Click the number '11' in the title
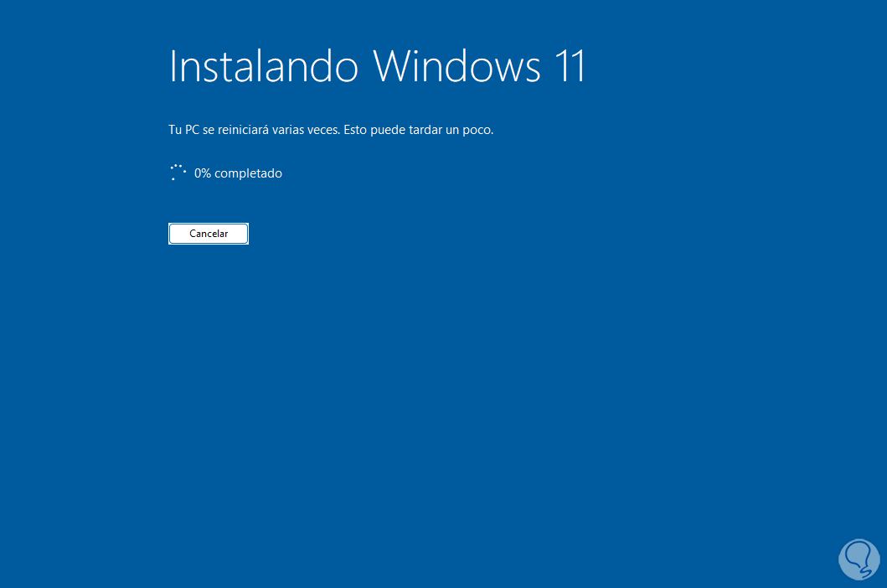Screen dimensions: 887x588 coord(570,66)
